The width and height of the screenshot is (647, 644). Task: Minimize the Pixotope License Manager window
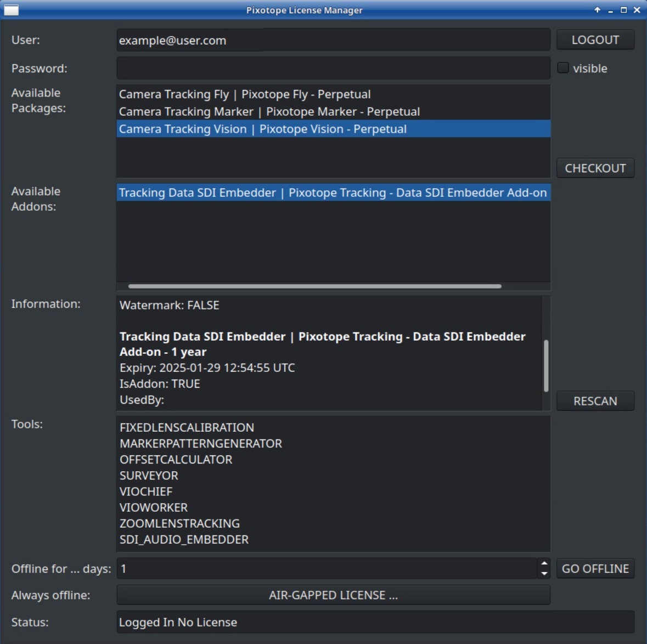(610, 10)
